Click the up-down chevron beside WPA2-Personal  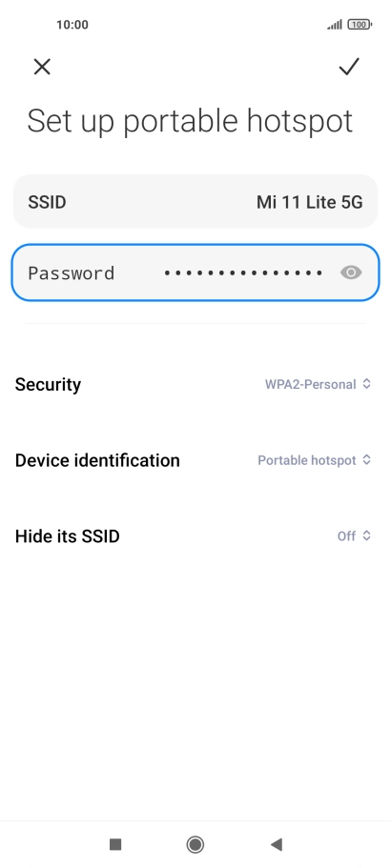point(366,384)
